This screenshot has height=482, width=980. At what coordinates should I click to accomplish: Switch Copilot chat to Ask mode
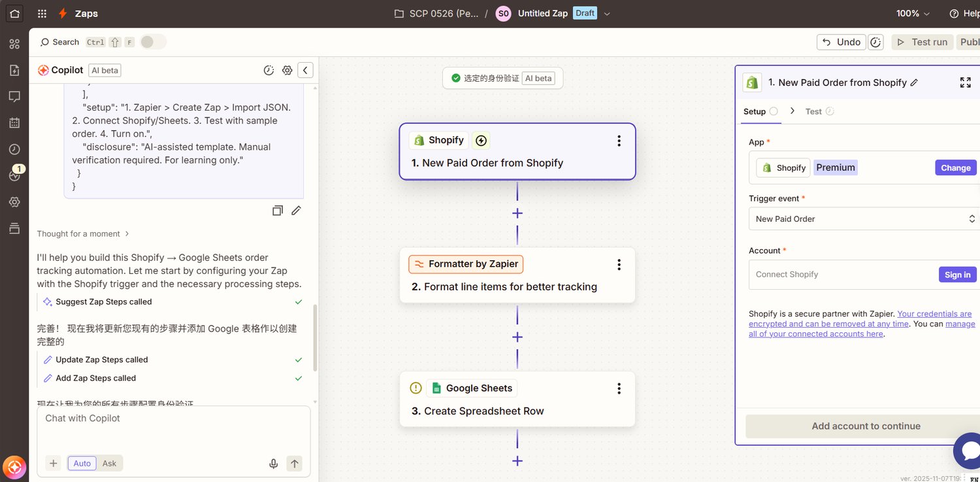point(109,464)
